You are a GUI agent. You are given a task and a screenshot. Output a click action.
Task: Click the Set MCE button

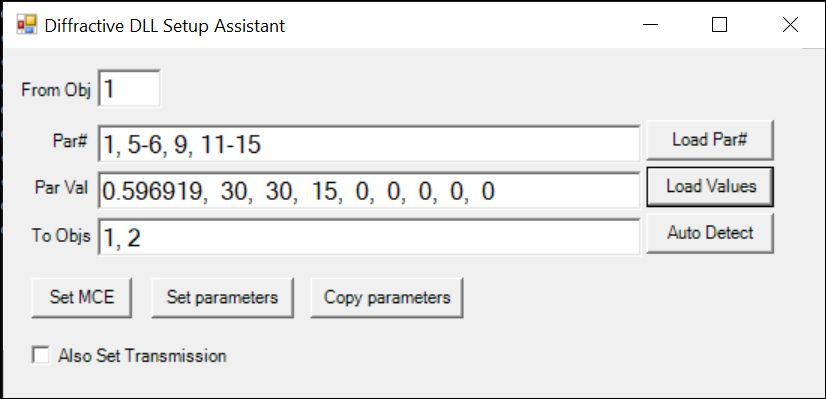pyautogui.click(x=82, y=297)
